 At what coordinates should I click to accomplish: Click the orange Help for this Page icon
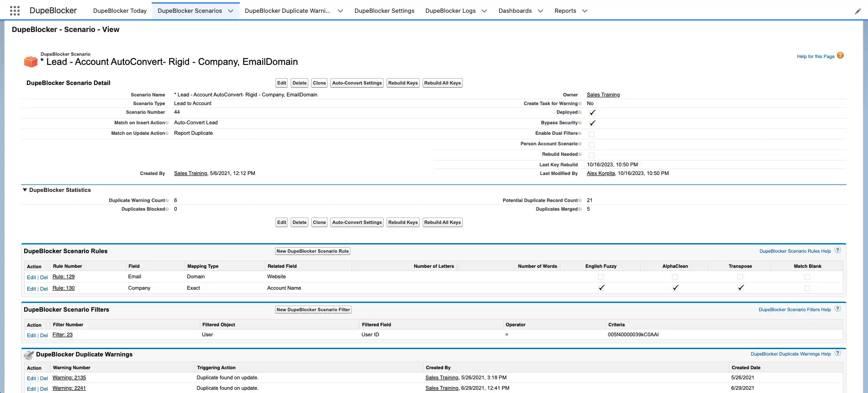[840, 55]
